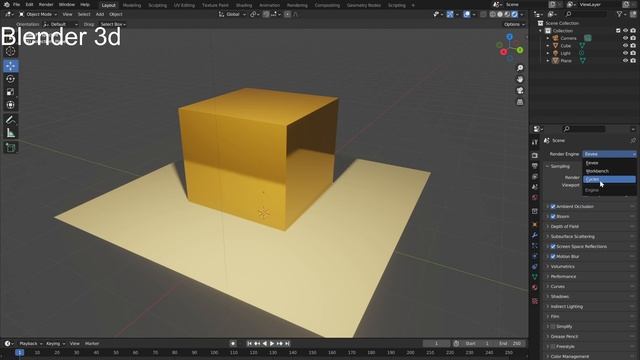Click the End frame 250 field
This screenshot has height=360, width=640.
click(511, 344)
